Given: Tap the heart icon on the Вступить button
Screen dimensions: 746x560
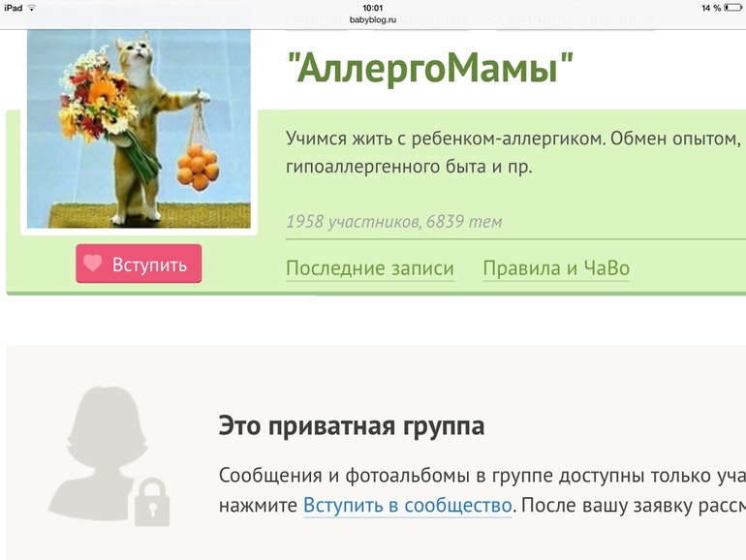Looking at the screenshot, I should point(93,263).
